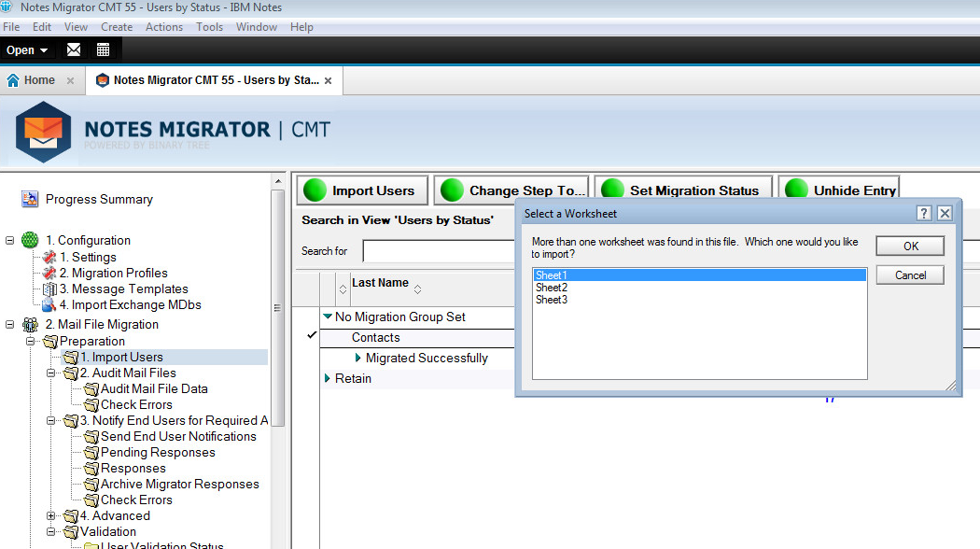
Task: Open the Create menu
Action: [117, 27]
